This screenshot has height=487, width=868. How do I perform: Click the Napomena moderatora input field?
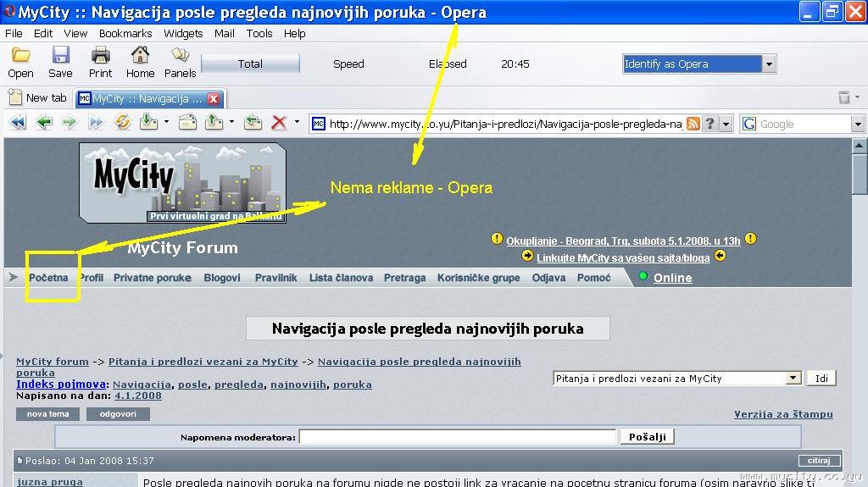pyautogui.click(x=457, y=437)
